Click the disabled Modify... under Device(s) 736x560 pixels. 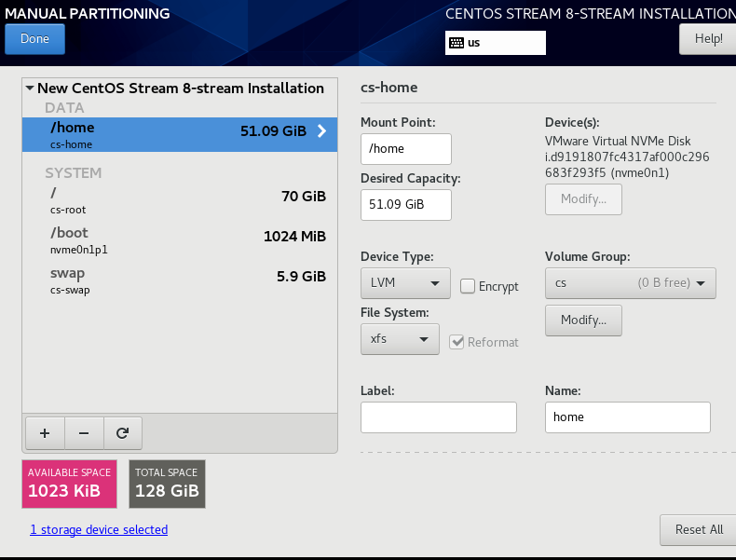point(583,199)
